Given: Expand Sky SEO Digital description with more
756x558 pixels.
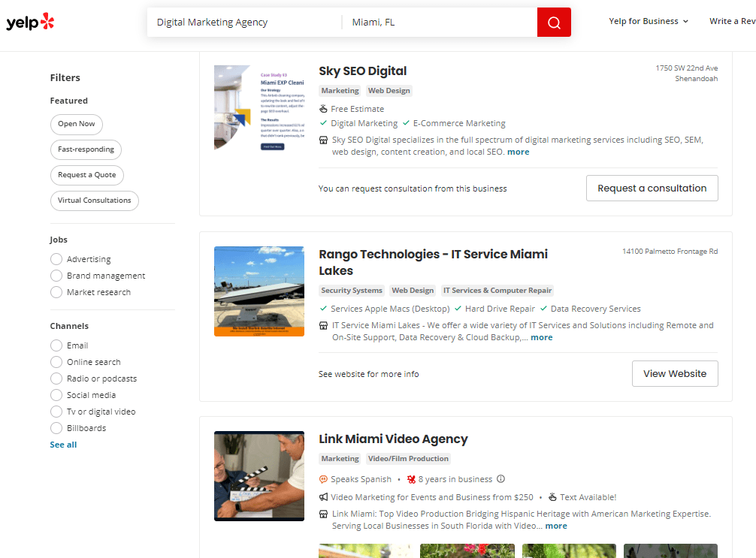Looking at the screenshot, I should coord(518,152).
